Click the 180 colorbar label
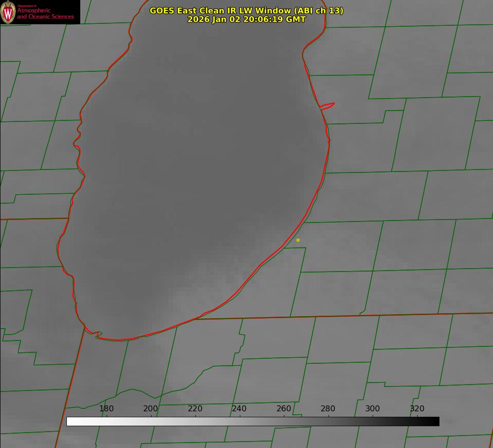 click(107, 408)
